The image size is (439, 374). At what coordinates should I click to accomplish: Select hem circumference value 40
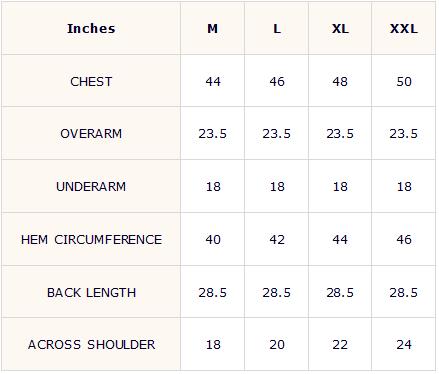(x=213, y=240)
